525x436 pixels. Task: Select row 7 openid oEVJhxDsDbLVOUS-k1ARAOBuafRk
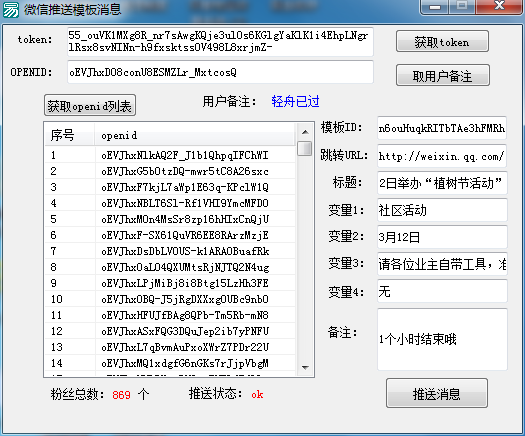170,251
